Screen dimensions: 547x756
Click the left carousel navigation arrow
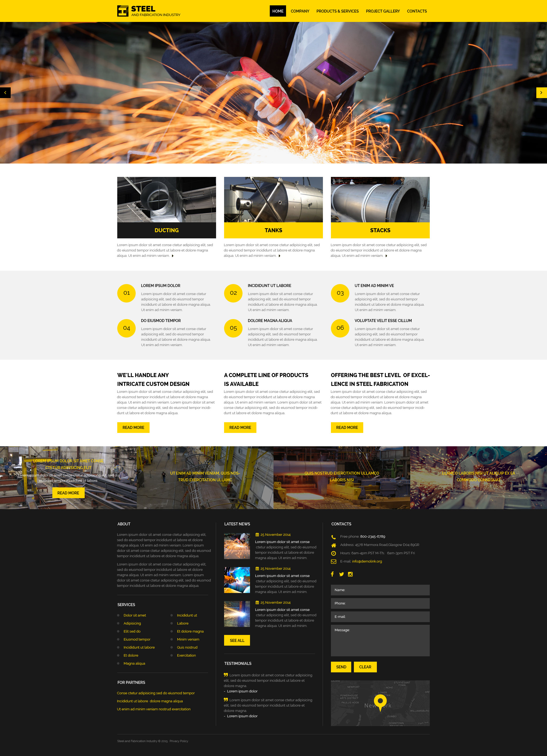point(5,92)
